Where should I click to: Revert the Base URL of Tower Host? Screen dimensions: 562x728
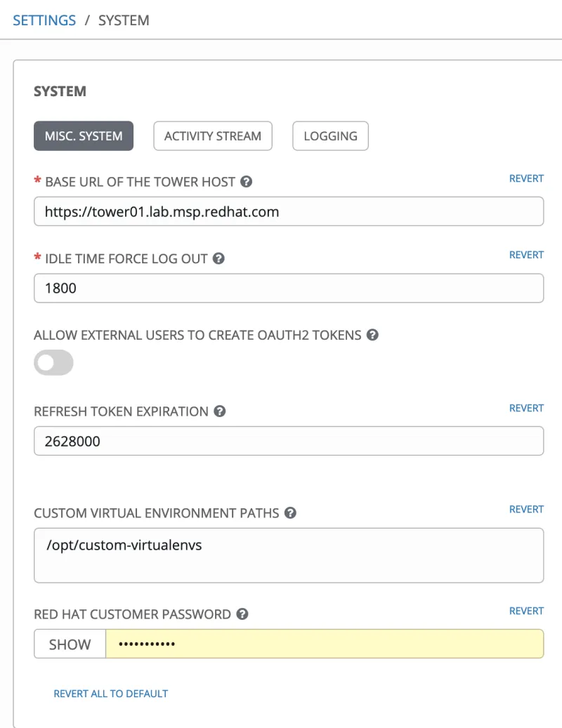[x=526, y=179]
